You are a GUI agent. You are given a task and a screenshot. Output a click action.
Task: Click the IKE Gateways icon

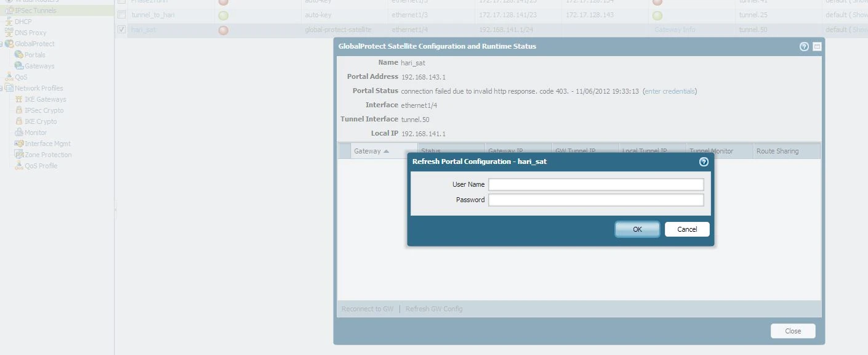(x=19, y=99)
